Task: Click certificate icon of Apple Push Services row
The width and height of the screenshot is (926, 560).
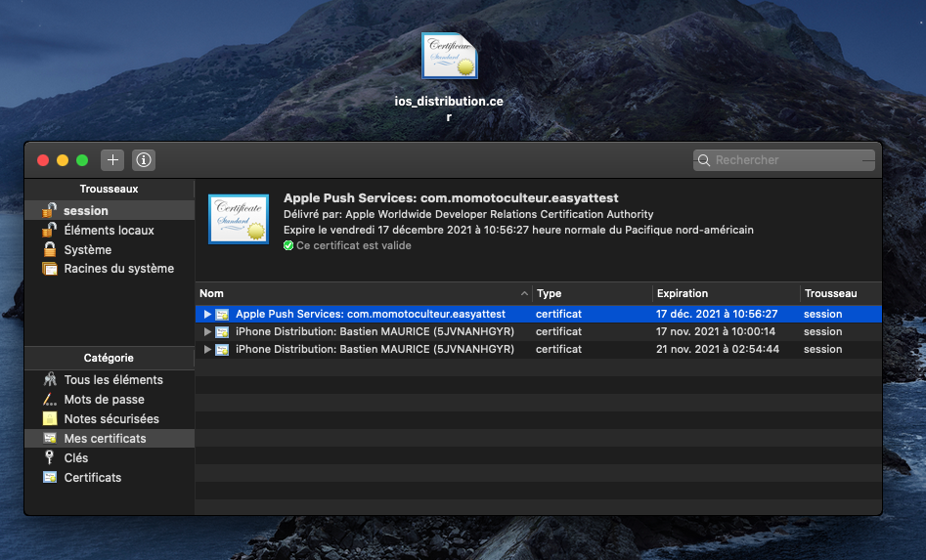Action: click(x=222, y=315)
